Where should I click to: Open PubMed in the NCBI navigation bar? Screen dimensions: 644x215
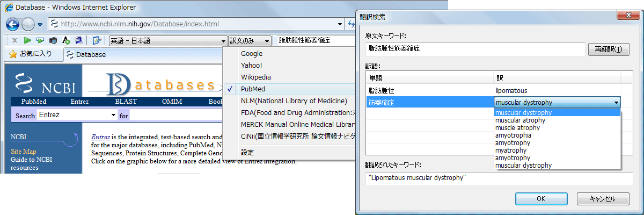click(x=33, y=102)
